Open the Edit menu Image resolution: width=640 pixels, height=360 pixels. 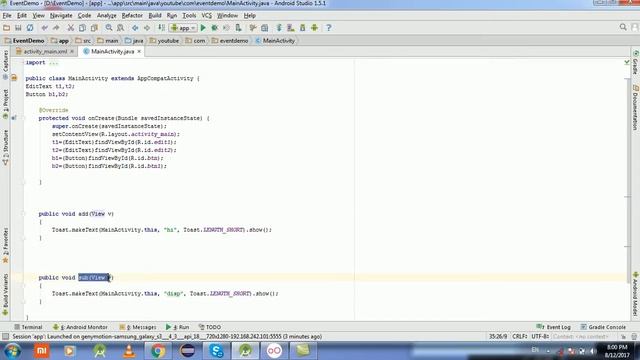pyautogui.click(x=22, y=16)
